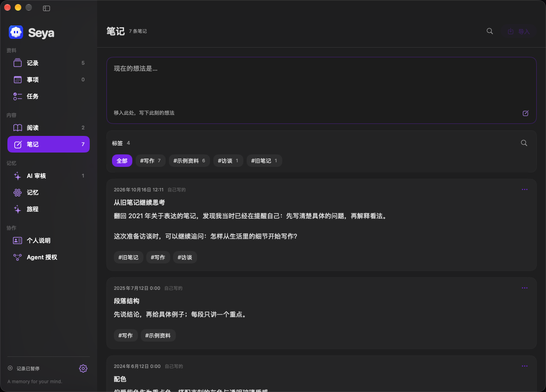Click the 这次准备访谈时 paragraph
This screenshot has height=392, width=546.
point(205,236)
